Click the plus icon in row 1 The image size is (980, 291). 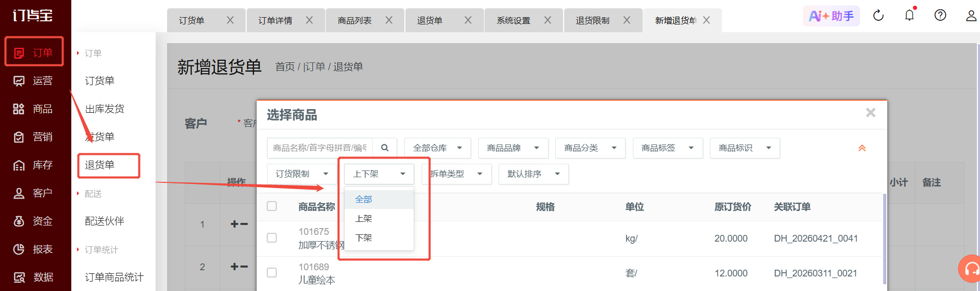(235, 224)
